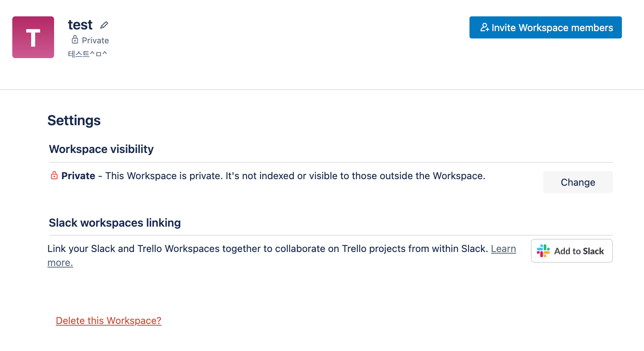
Task: Click the Slack and Trello linking description
Action: coord(268,249)
